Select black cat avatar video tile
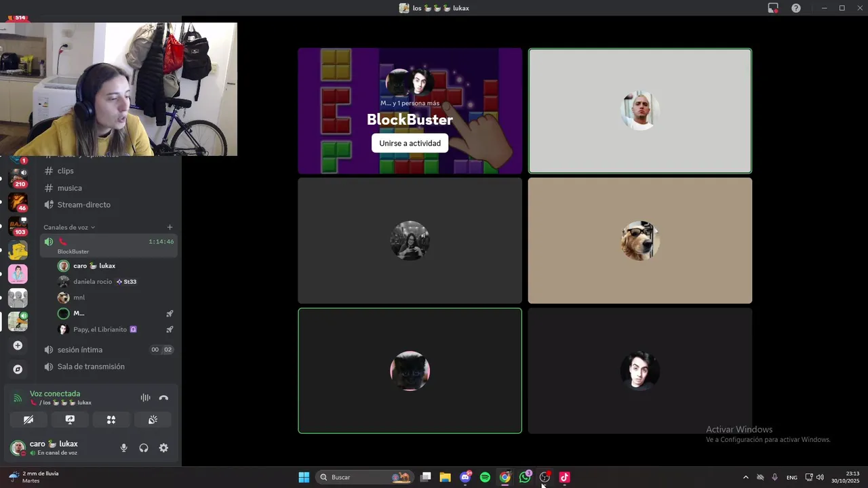This screenshot has height=488, width=868. pyautogui.click(x=410, y=371)
